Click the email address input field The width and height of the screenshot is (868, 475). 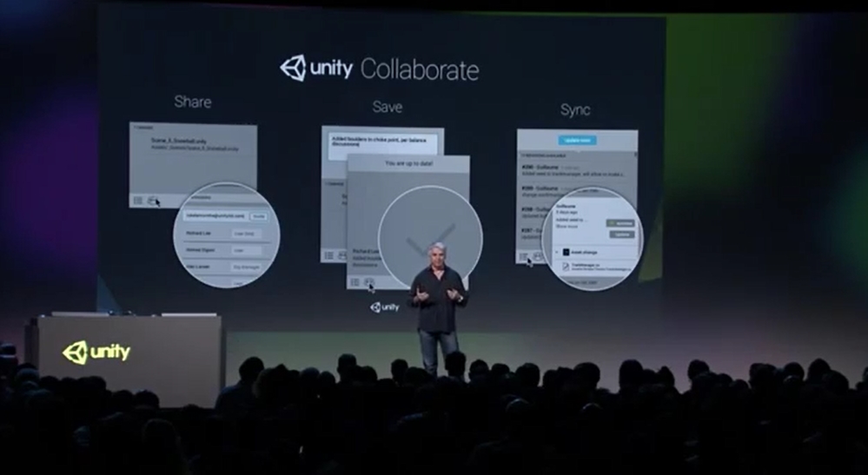pyautogui.click(x=215, y=215)
